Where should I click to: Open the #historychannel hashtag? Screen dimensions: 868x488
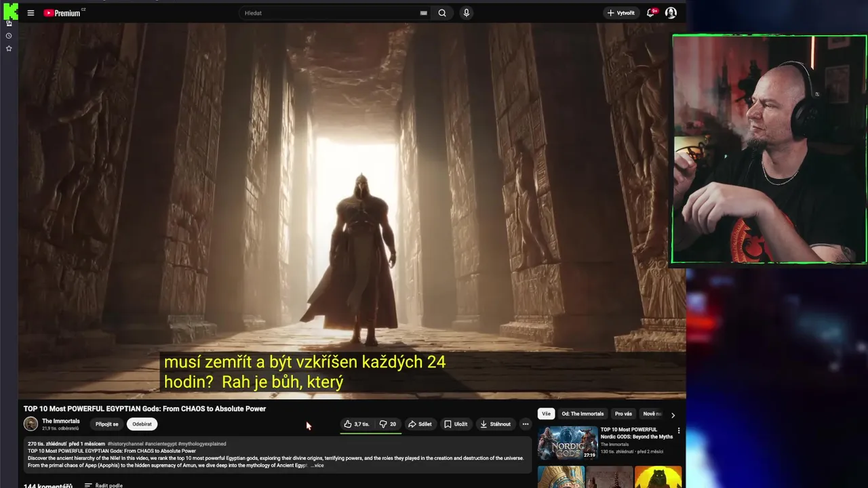click(125, 444)
